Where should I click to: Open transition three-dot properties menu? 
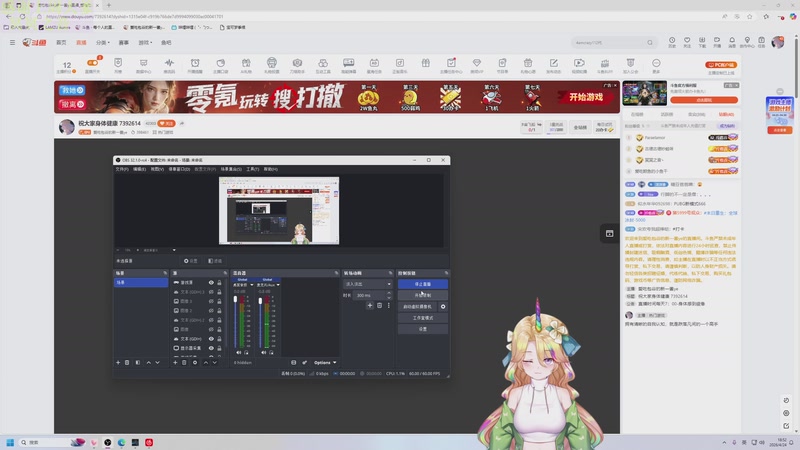[x=388, y=305]
